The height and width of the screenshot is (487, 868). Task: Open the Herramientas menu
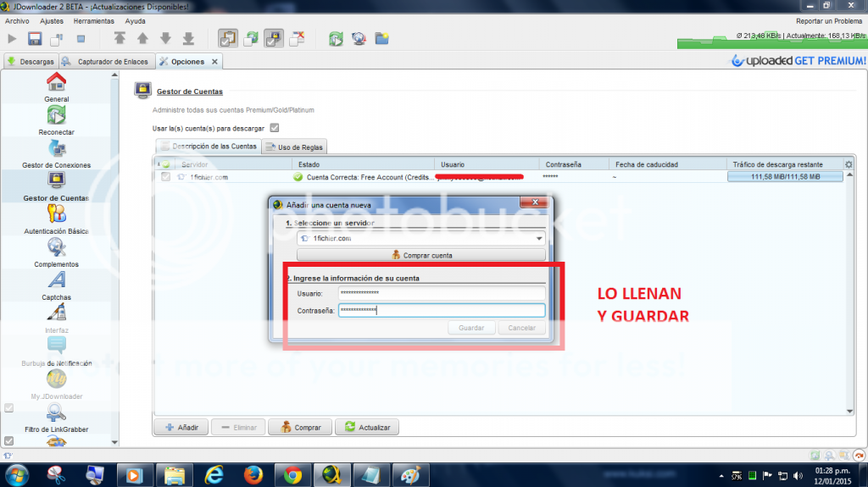coord(93,21)
